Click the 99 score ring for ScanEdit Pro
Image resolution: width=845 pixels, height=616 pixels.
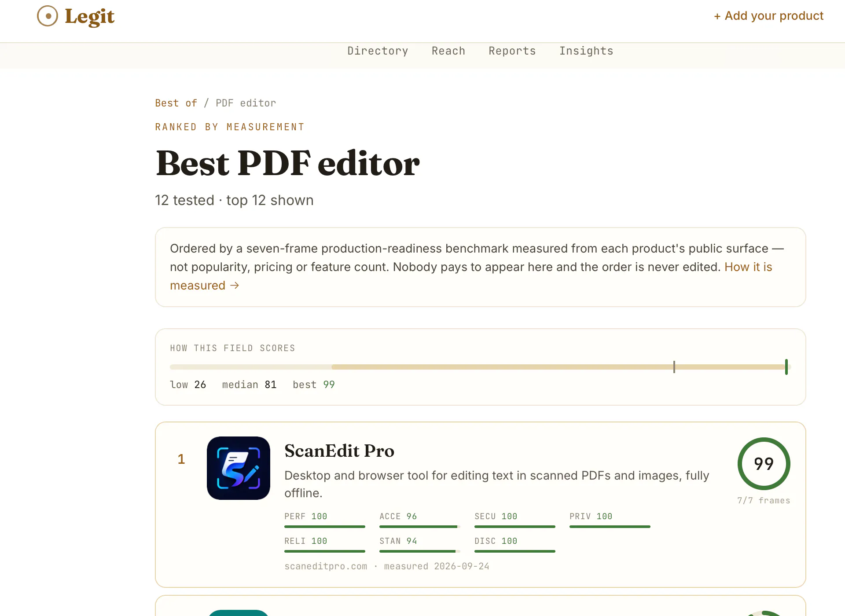(764, 464)
